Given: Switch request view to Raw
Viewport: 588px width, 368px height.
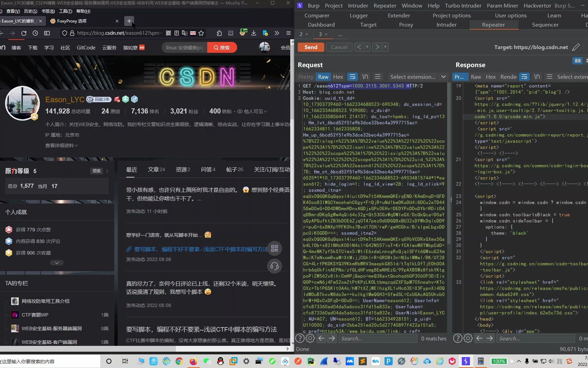Looking at the screenshot, I should [323, 77].
